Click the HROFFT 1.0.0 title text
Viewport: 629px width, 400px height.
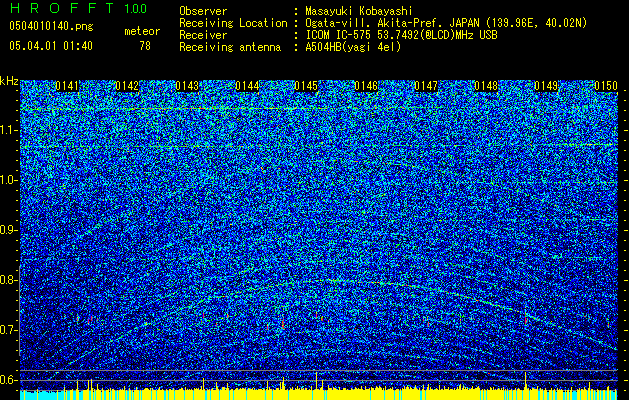click(78, 8)
